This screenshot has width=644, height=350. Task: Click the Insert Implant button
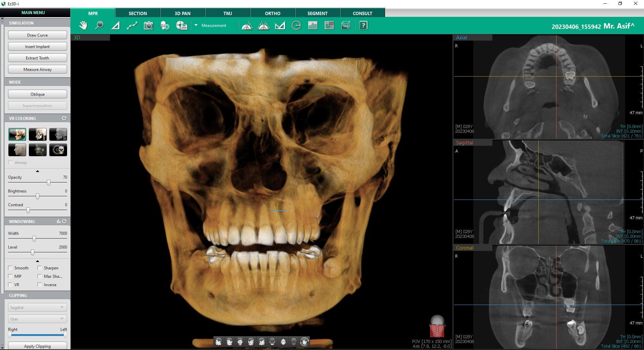pyautogui.click(x=37, y=47)
